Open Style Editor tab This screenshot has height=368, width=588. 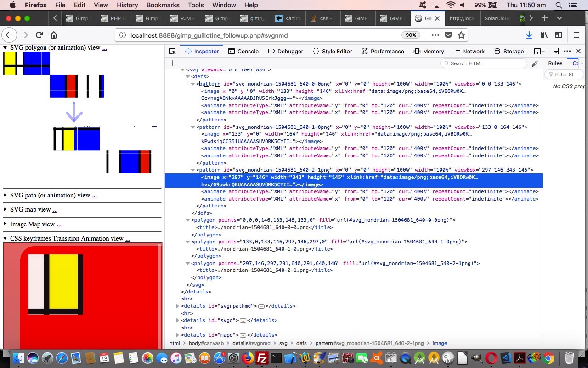[x=332, y=51]
